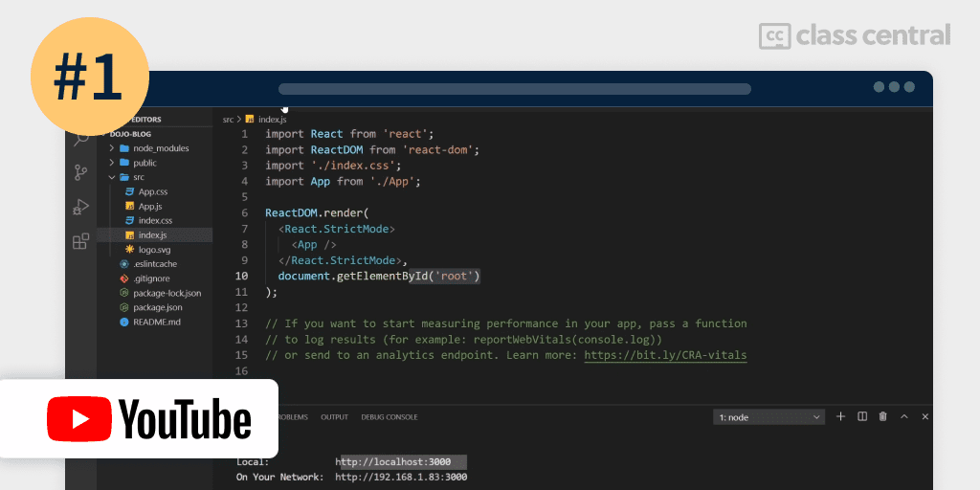Viewport: 980px width, 490px height.
Task: Click 'index.js' in the breadcrumb
Action: pos(272,119)
